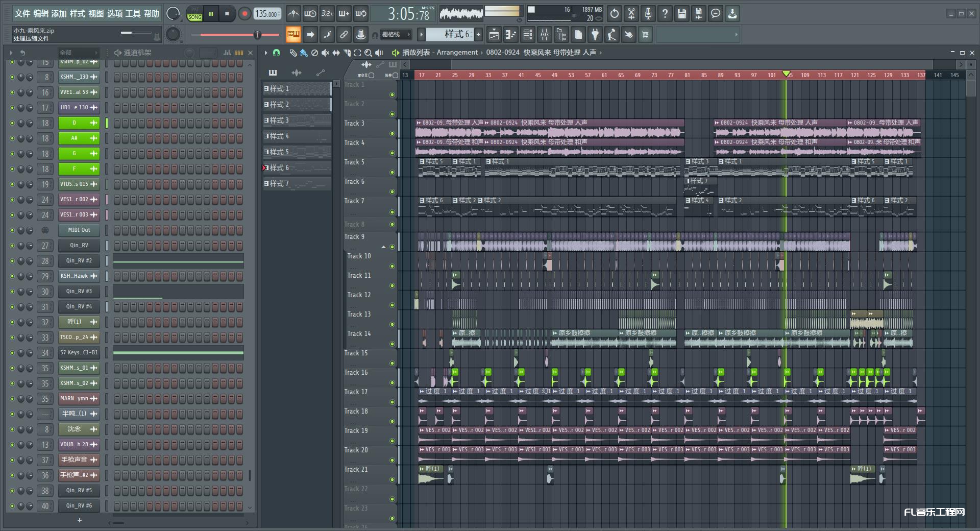Click the shopping cart content library icon
The image size is (980, 531).
(645, 35)
